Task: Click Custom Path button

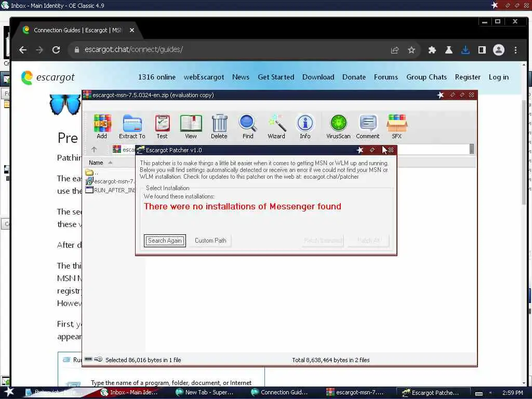Action: point(210,241)
